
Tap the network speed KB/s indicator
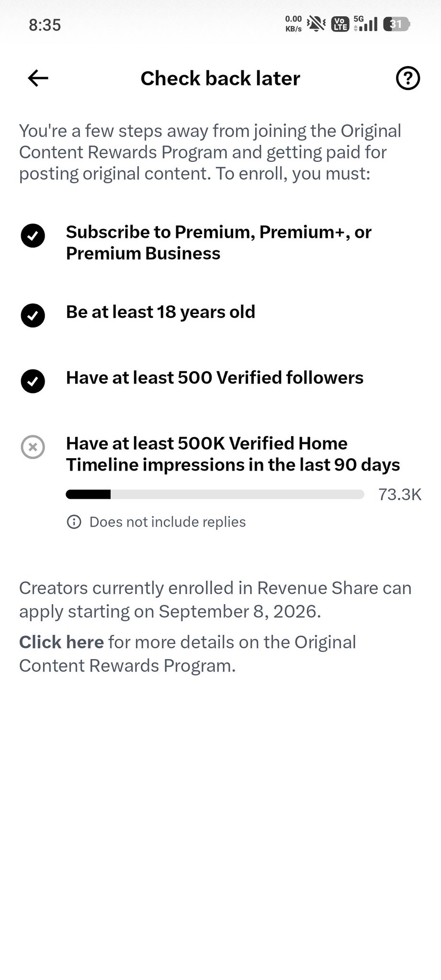(293, 24)
